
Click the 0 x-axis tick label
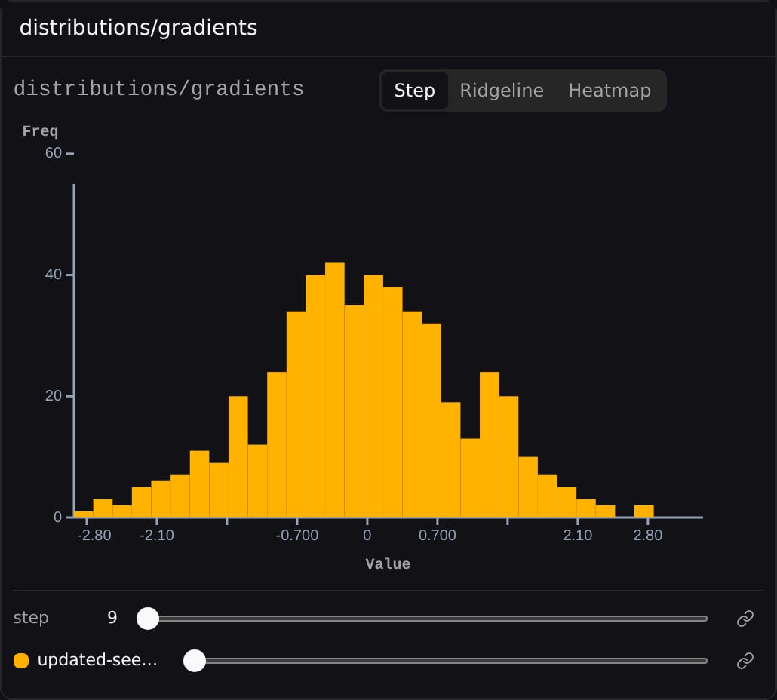(x=367, y=535)
